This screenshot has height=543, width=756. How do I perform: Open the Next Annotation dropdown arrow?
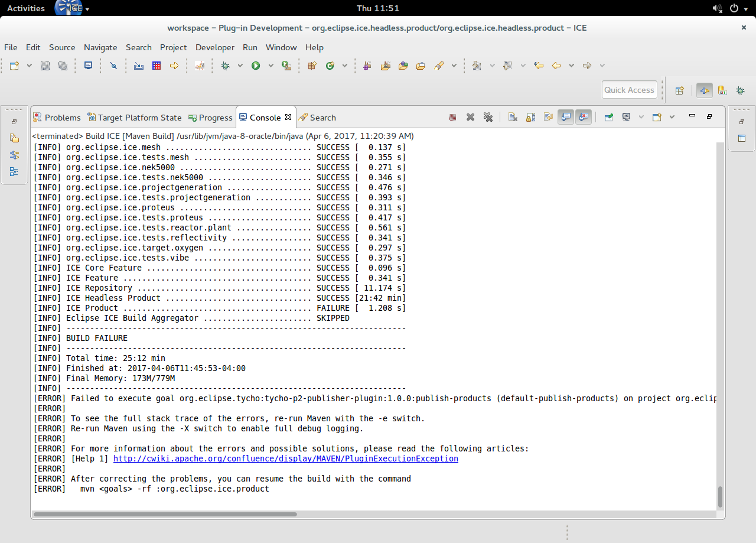(x=491, y=66)
